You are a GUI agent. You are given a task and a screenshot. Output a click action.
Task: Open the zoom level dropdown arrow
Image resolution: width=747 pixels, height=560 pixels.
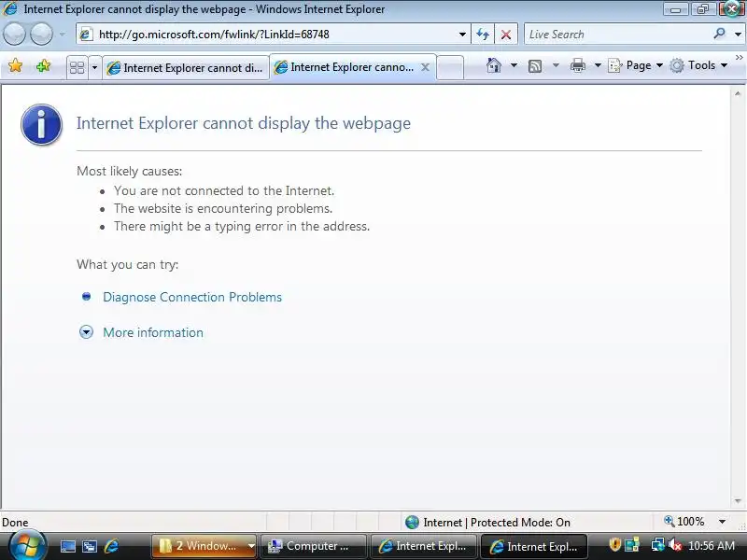coord(722,522)
